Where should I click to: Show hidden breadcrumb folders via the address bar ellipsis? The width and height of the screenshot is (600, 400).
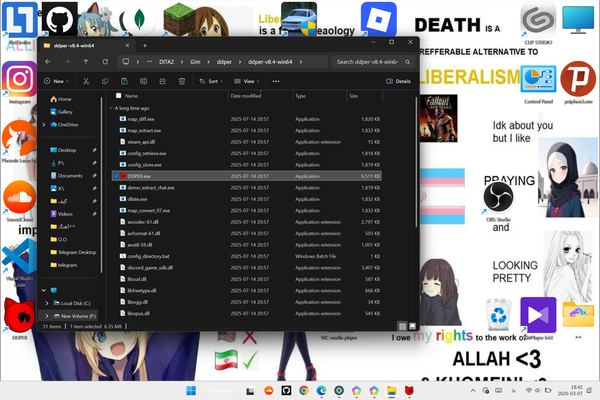tap(150, 62)
